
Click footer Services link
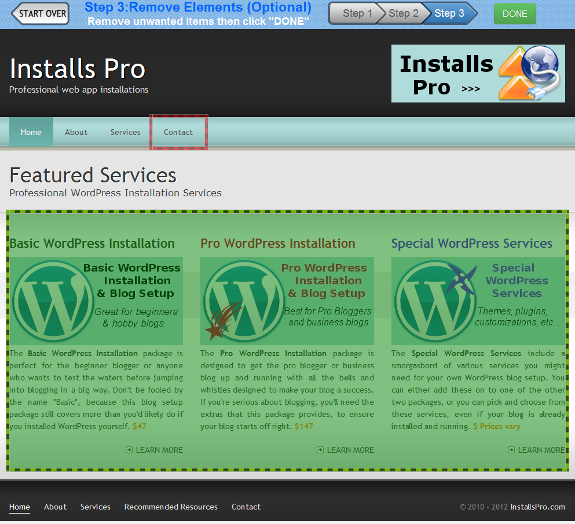pos(95,507)
